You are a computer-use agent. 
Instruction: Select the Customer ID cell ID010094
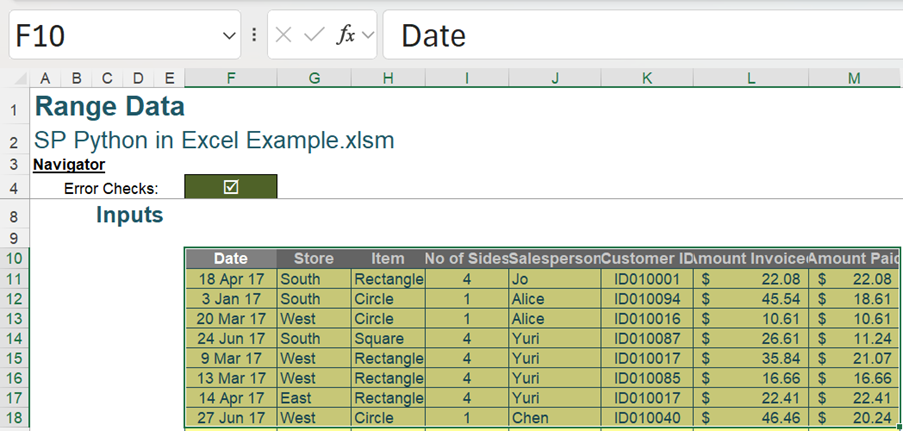[x=647, y=299]
